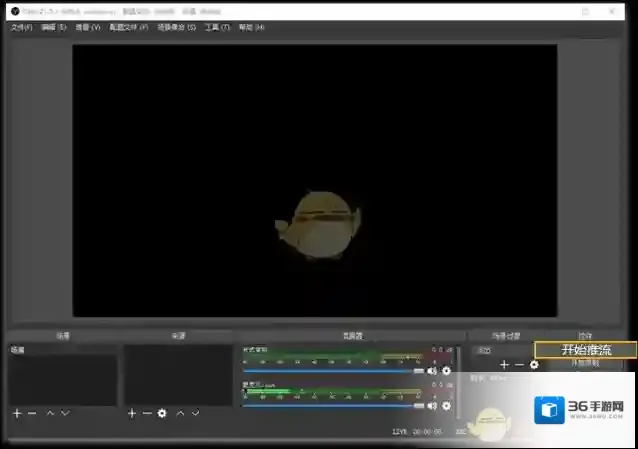Screen dimensions: 638x449
Task: Mute the first audio mixer channel
Action: tap(432, 371)
